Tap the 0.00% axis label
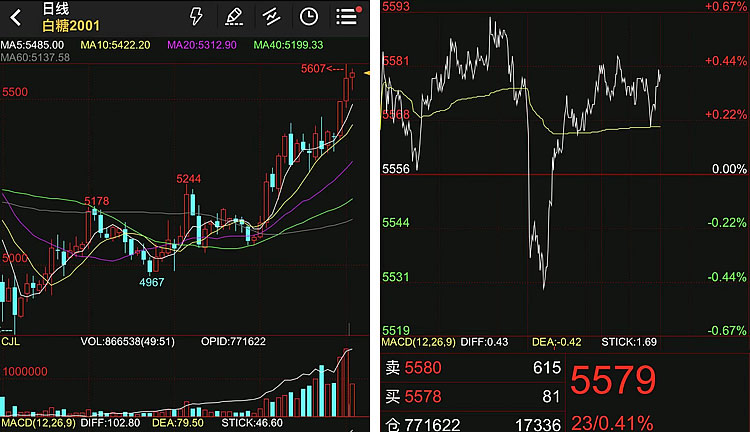 (729, 169)
